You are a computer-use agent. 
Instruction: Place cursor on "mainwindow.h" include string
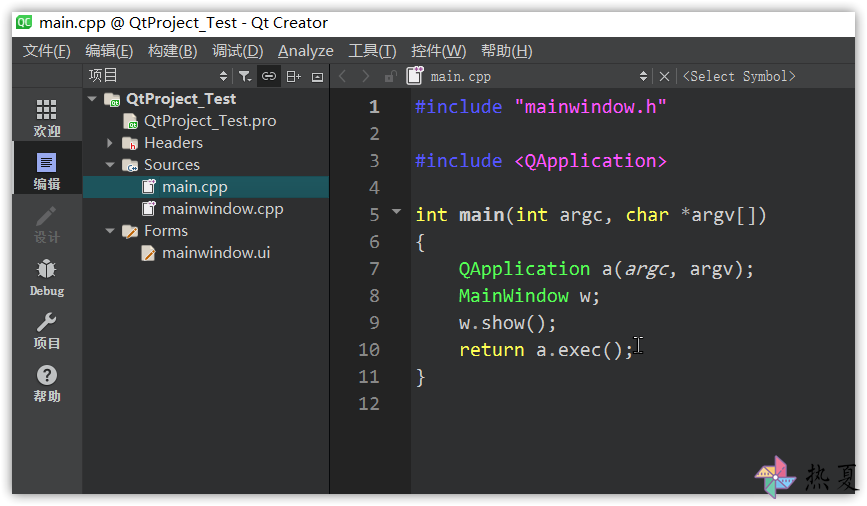591,107
